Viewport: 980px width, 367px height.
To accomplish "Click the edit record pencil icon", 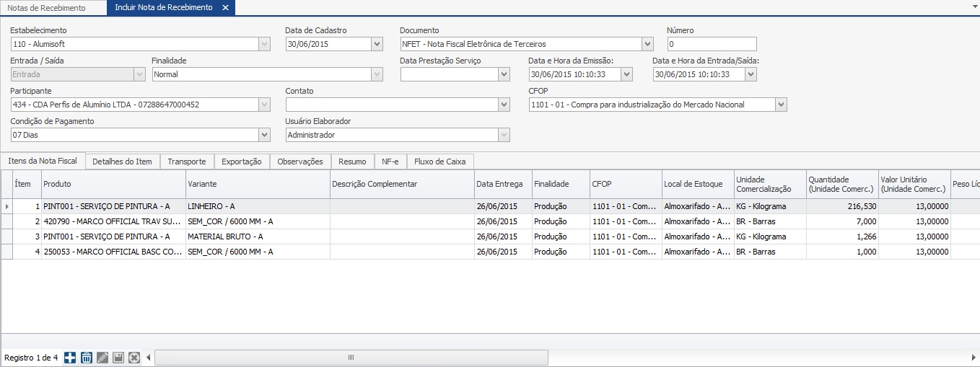I will 102,358.
